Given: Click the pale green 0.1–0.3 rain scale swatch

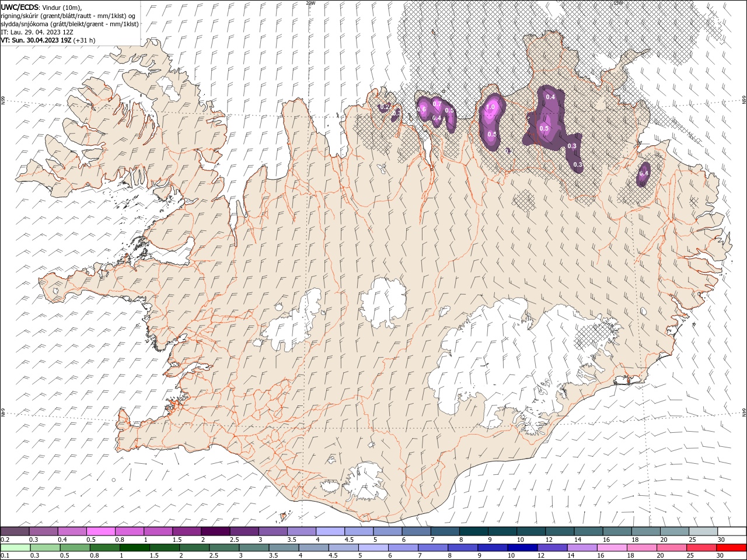Looking at the screenshot, I should (x=15, y=547).
